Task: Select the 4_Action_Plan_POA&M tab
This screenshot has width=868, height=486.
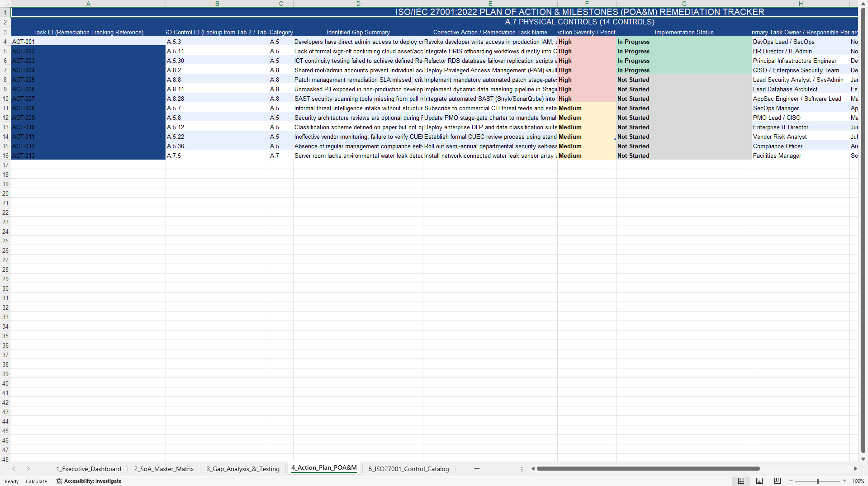Action: coord(324,468)
